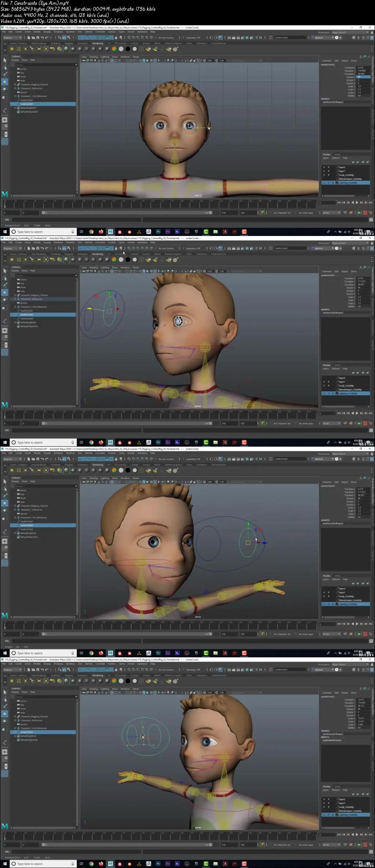In top frame, click Go to Start playback button
The width and height of the screenshot is (375, 868).
click(339, 202)
